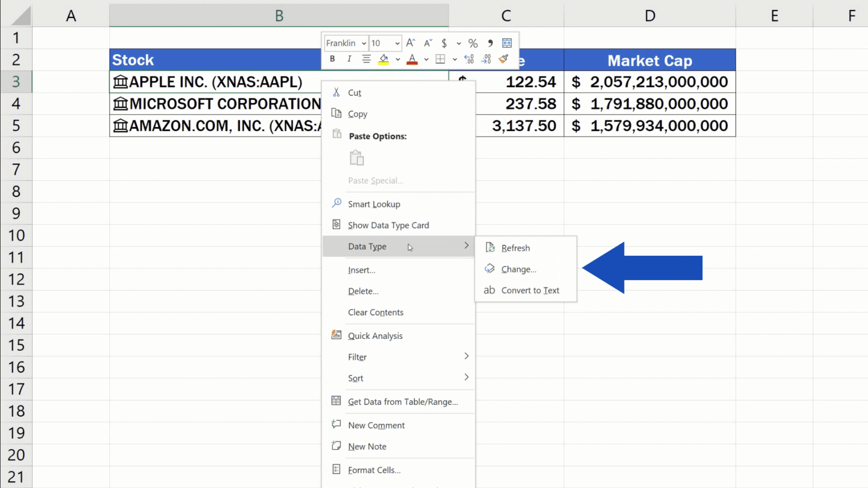
Task: Click the bank icon beside APPLE INC.
Action: click(120, 81)
